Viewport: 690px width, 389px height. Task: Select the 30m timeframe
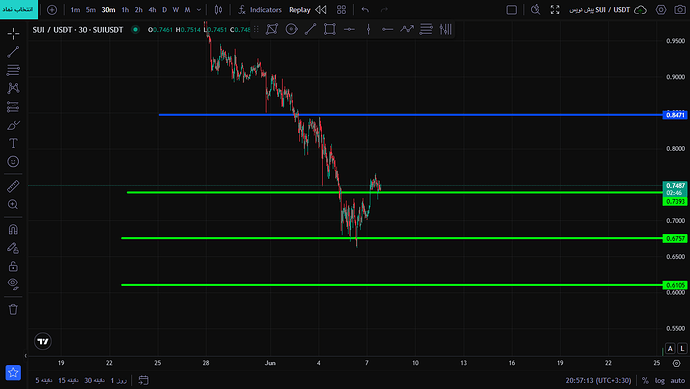(x=108, y=10)
